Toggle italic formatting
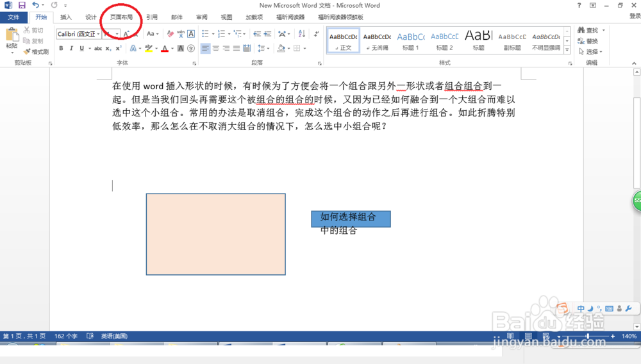 coord(71,48)
